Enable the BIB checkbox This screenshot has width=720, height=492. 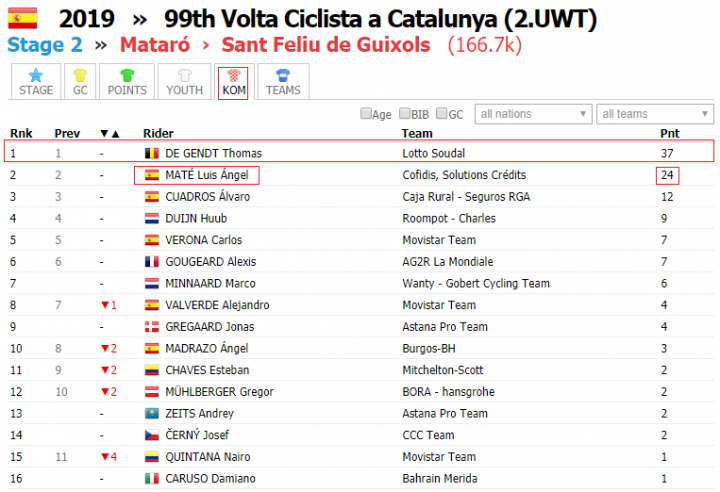pos(405,113)
